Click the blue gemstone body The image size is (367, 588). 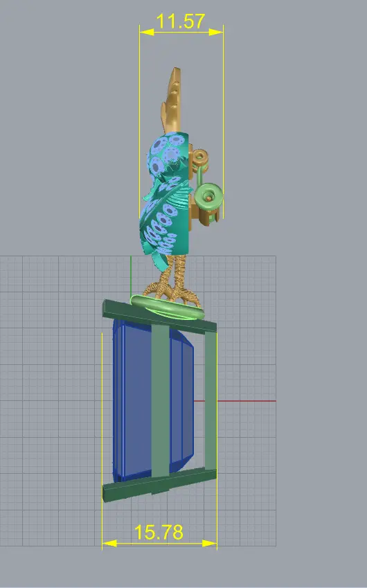coord(153,400)
